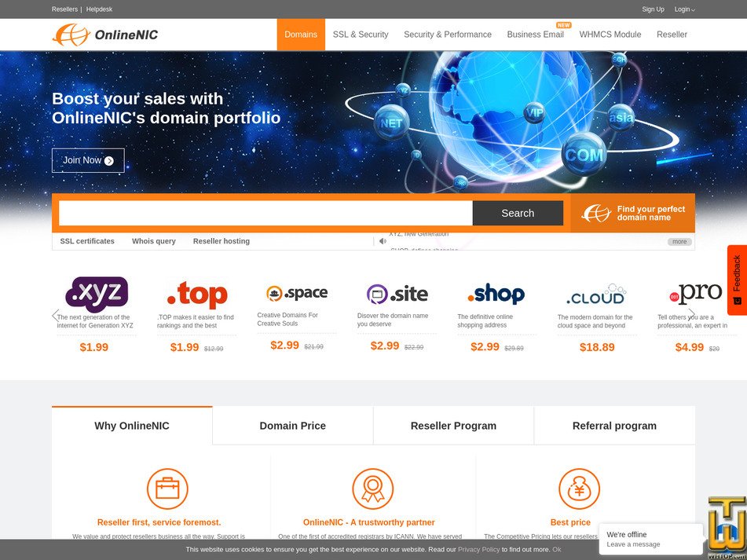Screen dimensions: 747x560
Task: Click the $18.89 price under .cloud
Action: coord(597,347)
